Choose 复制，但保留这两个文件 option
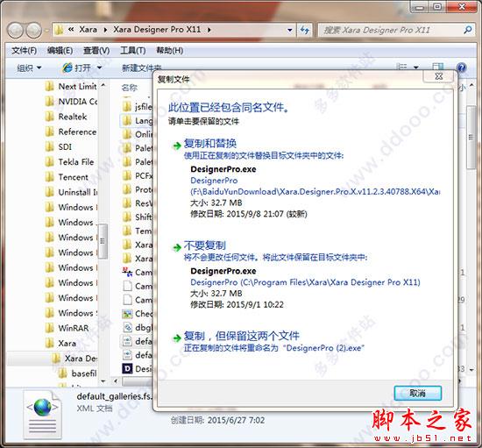The height and width of the screenshot is (448, 482). coord(241,336)
